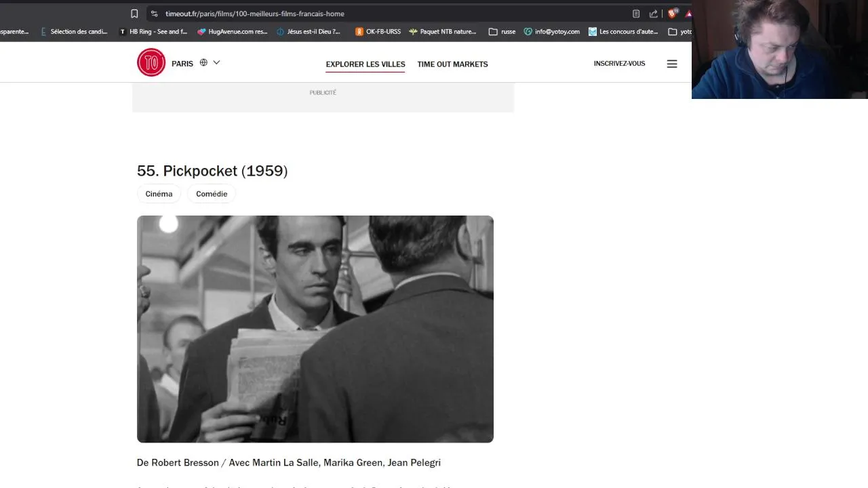Open the hamburger menu icon
868x488 pixels.
pos(672,64)
